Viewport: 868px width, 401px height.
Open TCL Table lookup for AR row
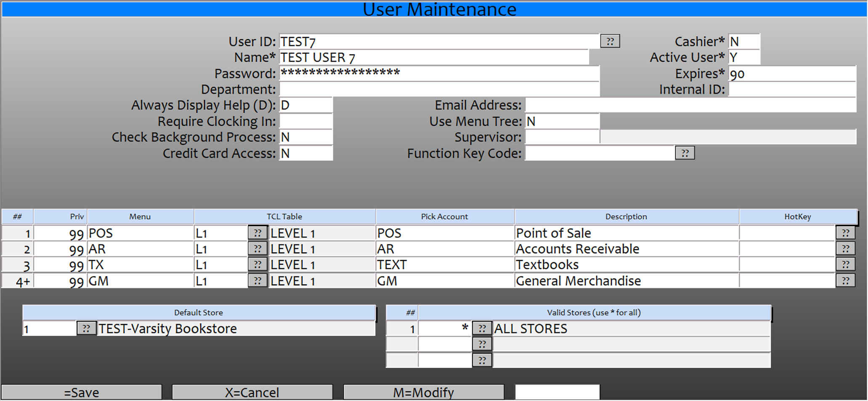pyautogui.click(x=257, y=249)
